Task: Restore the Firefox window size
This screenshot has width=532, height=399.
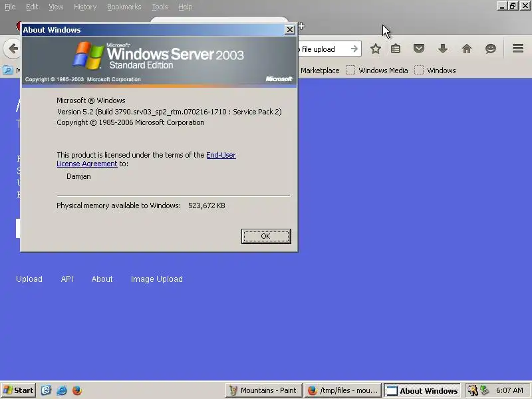Action: click(513, 6)
